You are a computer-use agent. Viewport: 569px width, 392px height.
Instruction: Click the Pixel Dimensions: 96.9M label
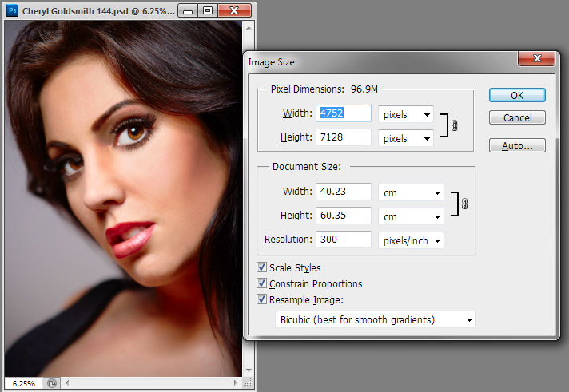click(x=324, y=89)
